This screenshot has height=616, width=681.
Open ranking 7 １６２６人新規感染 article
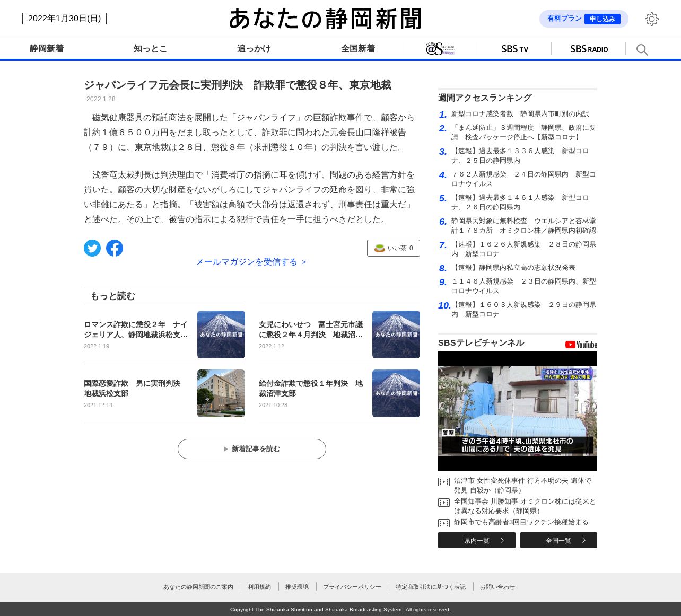click(523, 249)
